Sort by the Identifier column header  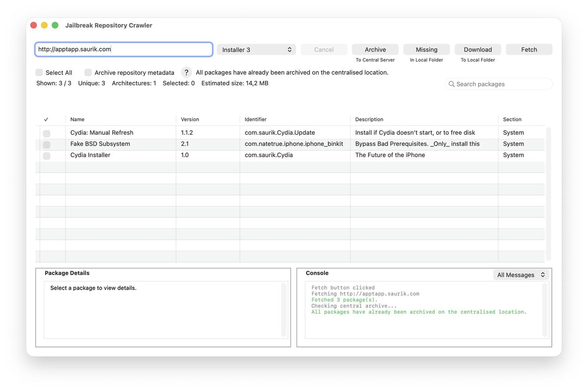pyautogui.click(x=256, y=119)
